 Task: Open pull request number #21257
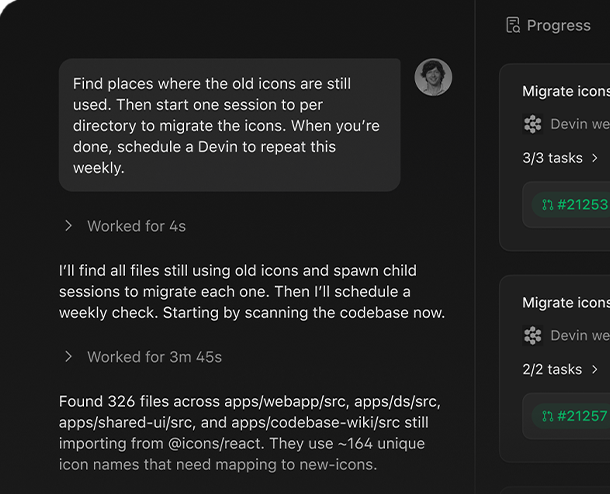pyautogui.click(x=582, y=416)
